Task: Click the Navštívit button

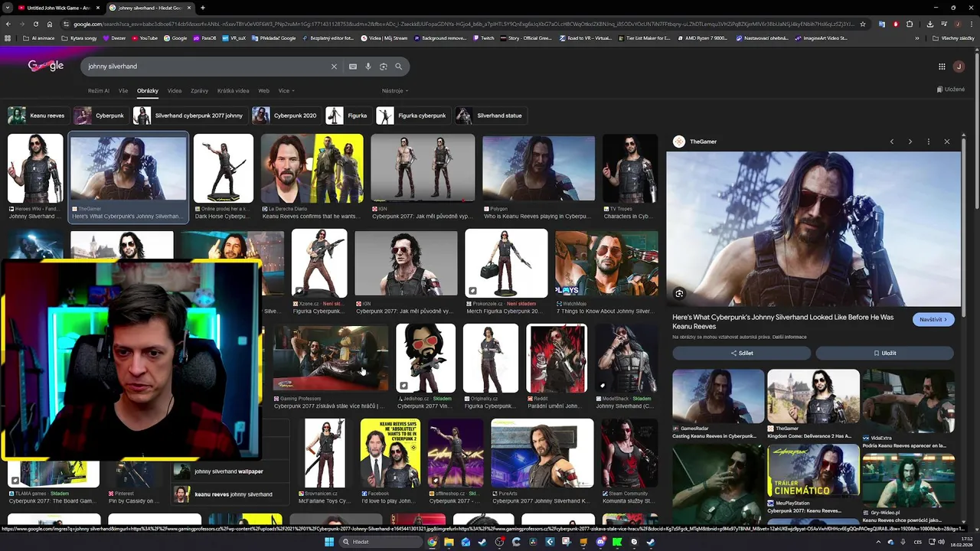Action: (x=933, y=319)
